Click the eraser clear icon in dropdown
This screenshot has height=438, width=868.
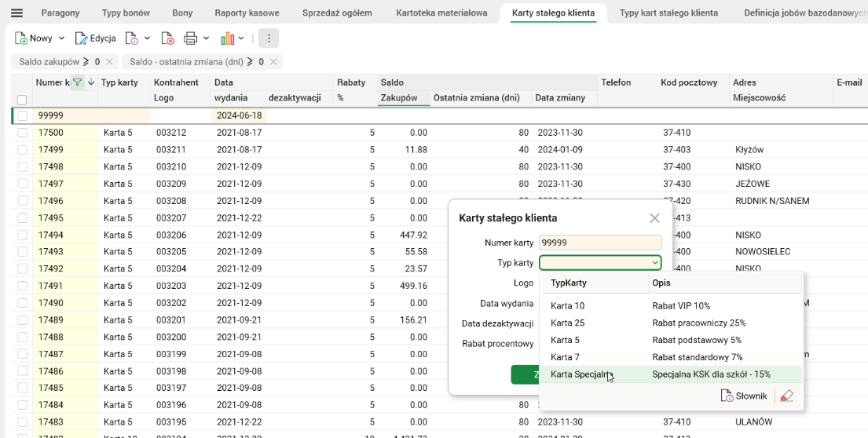point(786,396)
